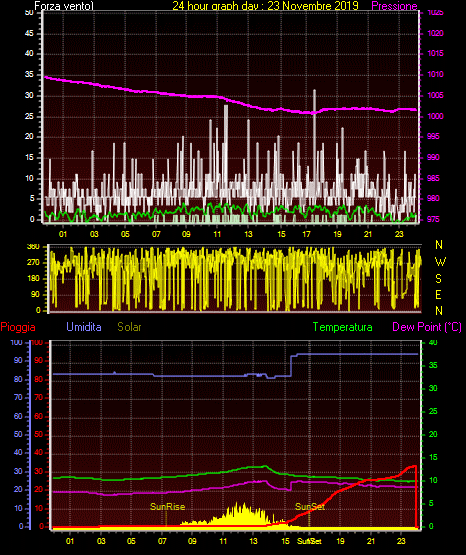Click the magenta "Pressione" legend label
The image size is (466, 555).
click(394, 6)
